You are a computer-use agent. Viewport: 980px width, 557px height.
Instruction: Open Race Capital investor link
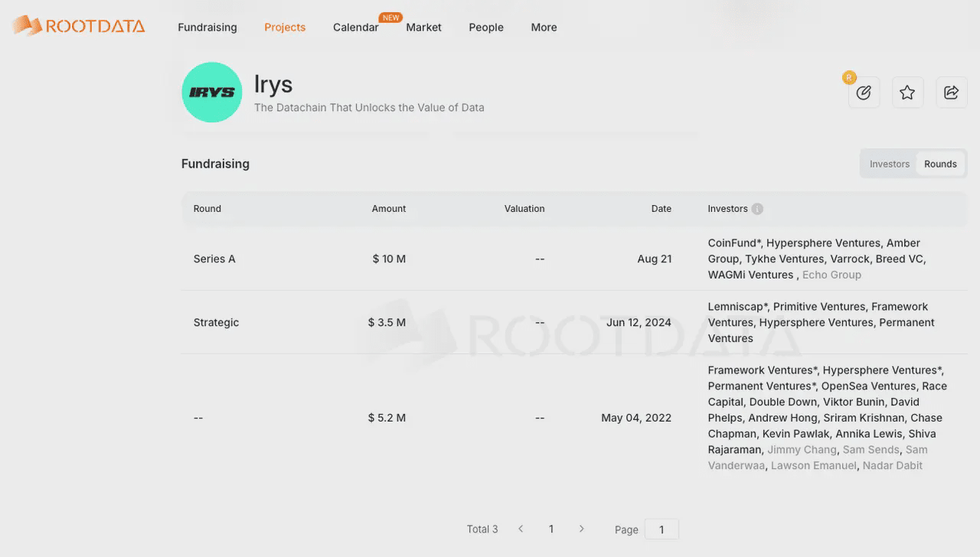point(828,394)
